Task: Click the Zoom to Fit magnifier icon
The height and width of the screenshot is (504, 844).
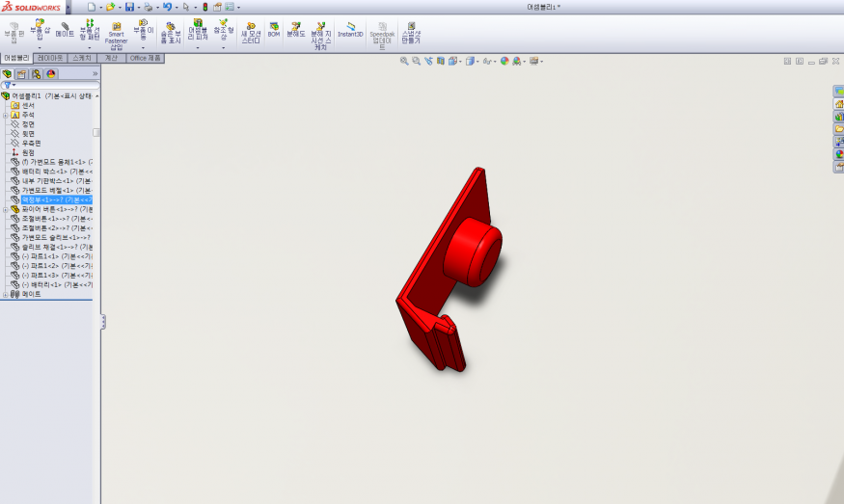Action: [x=404, y=61]
